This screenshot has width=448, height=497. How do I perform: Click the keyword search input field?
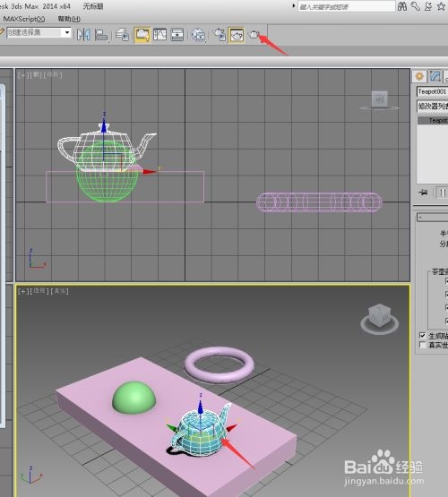pyautogui.click(x=346, y=6)
